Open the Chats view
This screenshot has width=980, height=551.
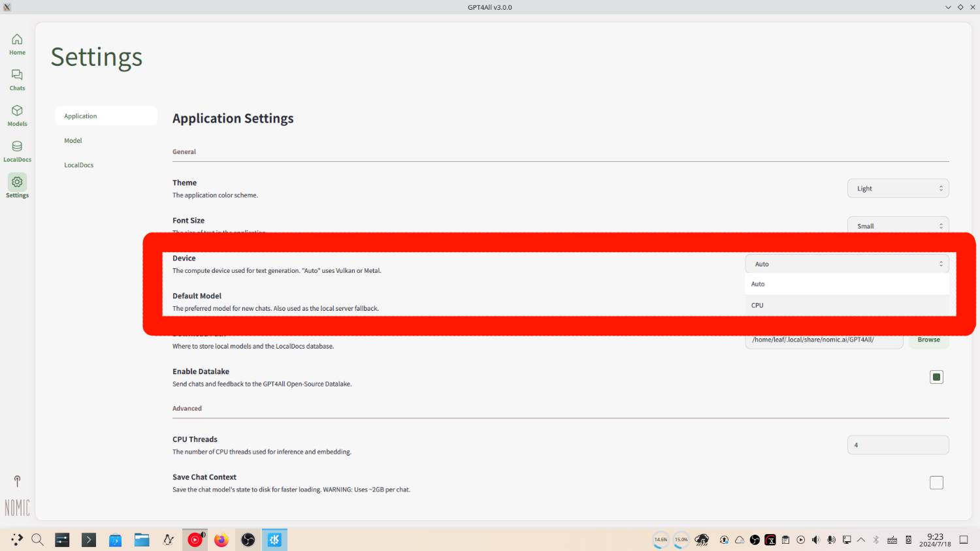(x=17, y=80)
